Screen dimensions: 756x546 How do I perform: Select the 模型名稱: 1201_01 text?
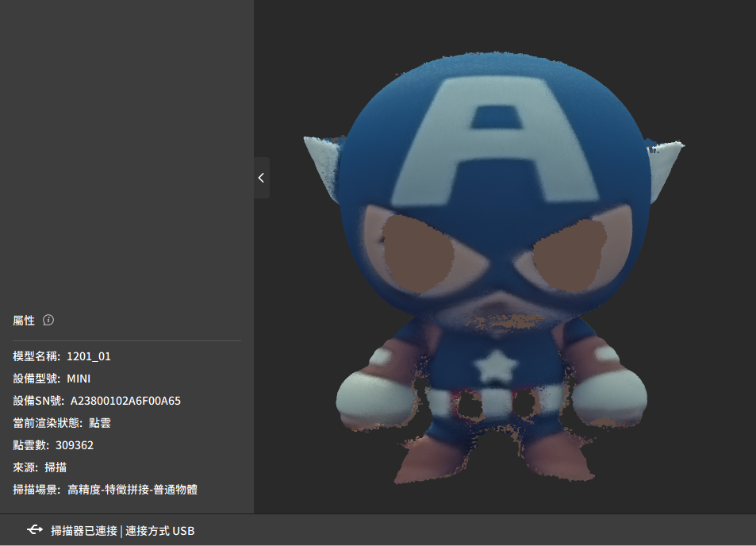coord(62,356)
